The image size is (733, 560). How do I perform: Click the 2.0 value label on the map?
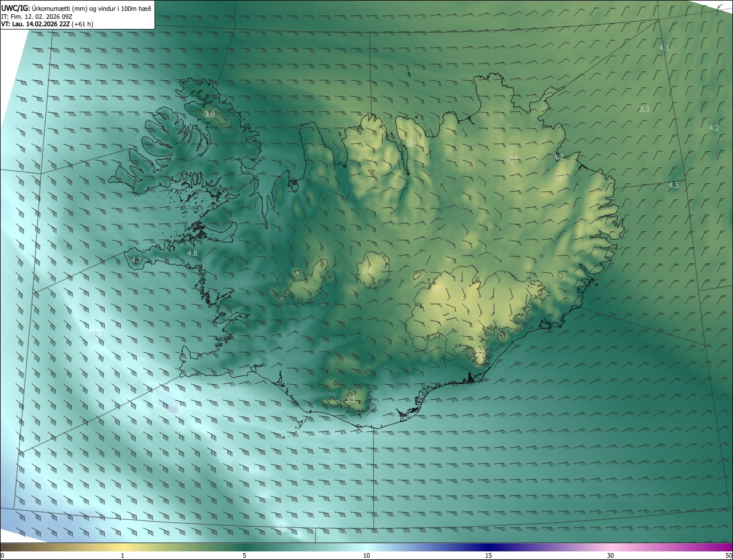562,177
